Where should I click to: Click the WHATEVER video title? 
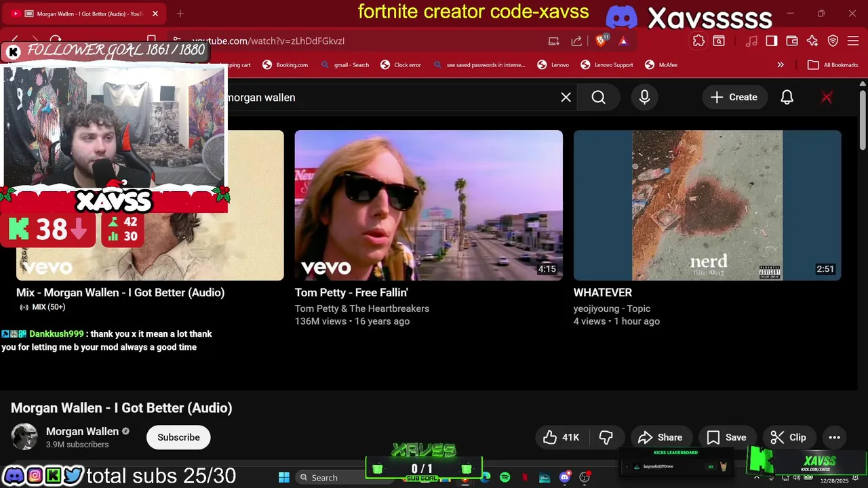603,293
